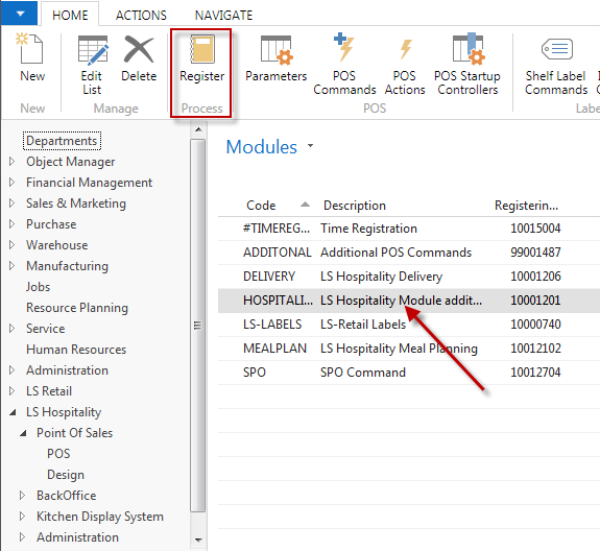Screen dimensions: 600x551
Task: Click the New document icon
Action: [x=30, y=48]
